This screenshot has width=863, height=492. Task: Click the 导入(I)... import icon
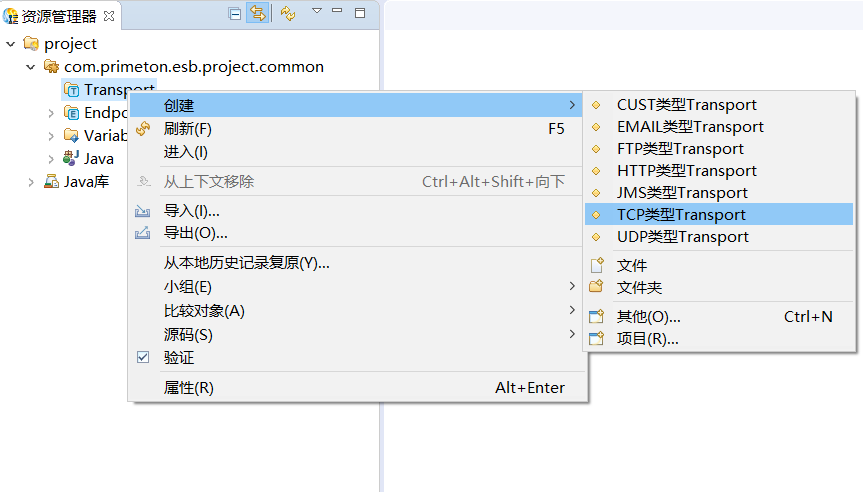coord(143,211)
